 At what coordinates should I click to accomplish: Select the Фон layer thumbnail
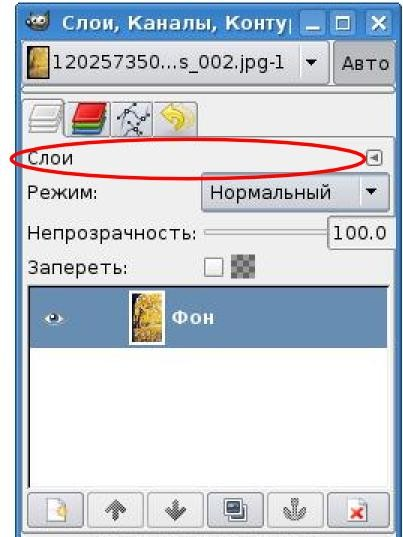click(x=147, y=317)
